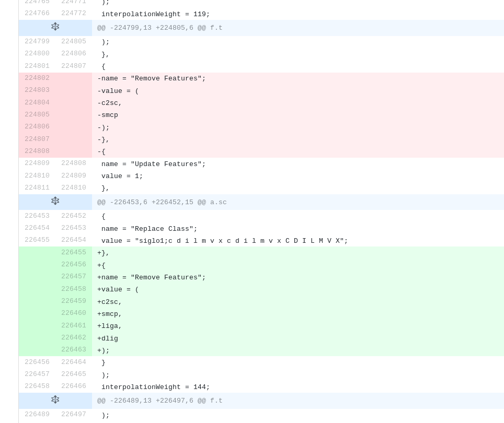504x423 pixels.
Task: Expand hidden lines above hunk -226489,13
Action: 55,399
